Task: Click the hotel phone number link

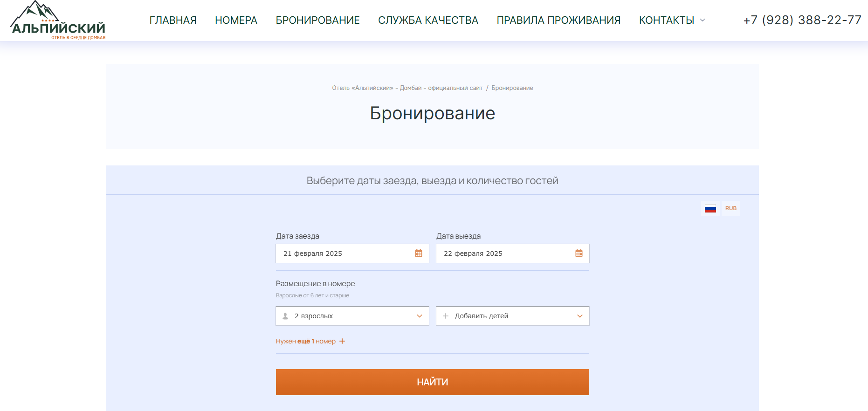Action: pyautogui.click(x=802, y=21)
